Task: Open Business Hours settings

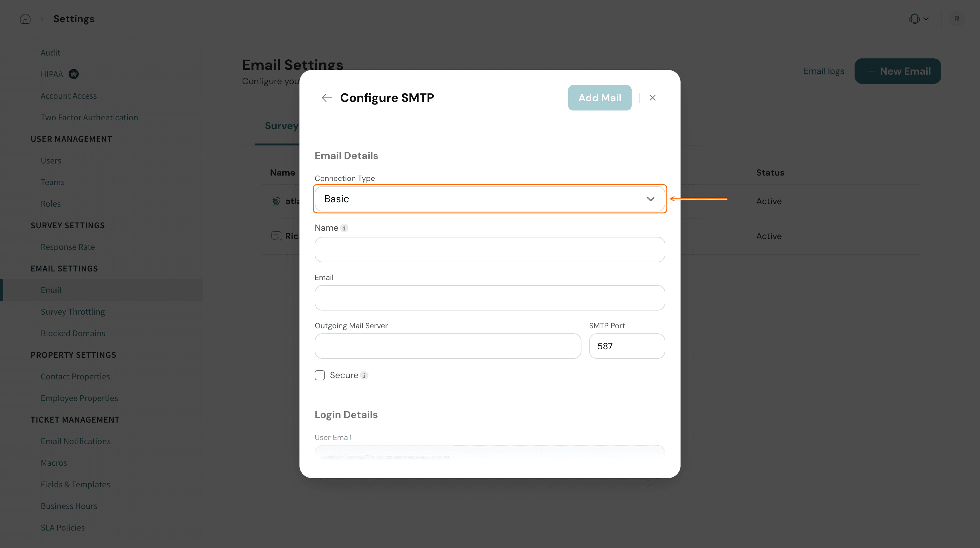Action: (x=69, y=506)
